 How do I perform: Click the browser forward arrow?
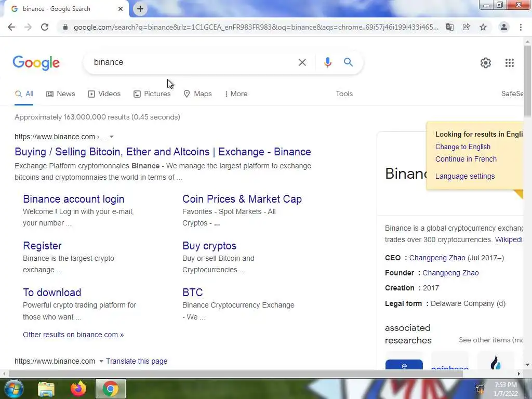coord(28,27)
